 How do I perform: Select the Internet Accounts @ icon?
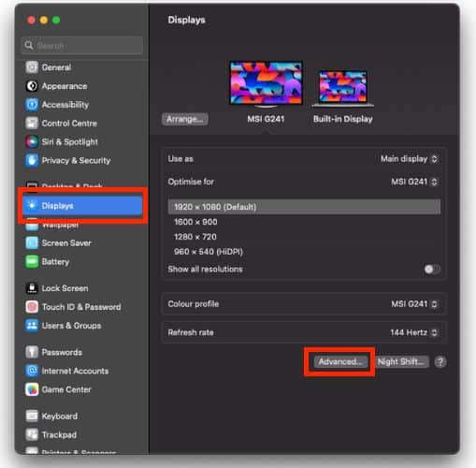(x=32, y=371)
